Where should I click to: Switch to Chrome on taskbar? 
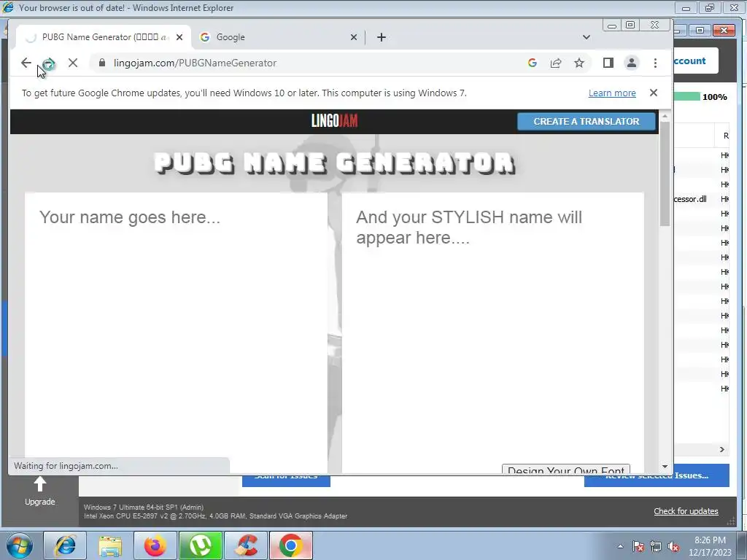click(291, 545)
